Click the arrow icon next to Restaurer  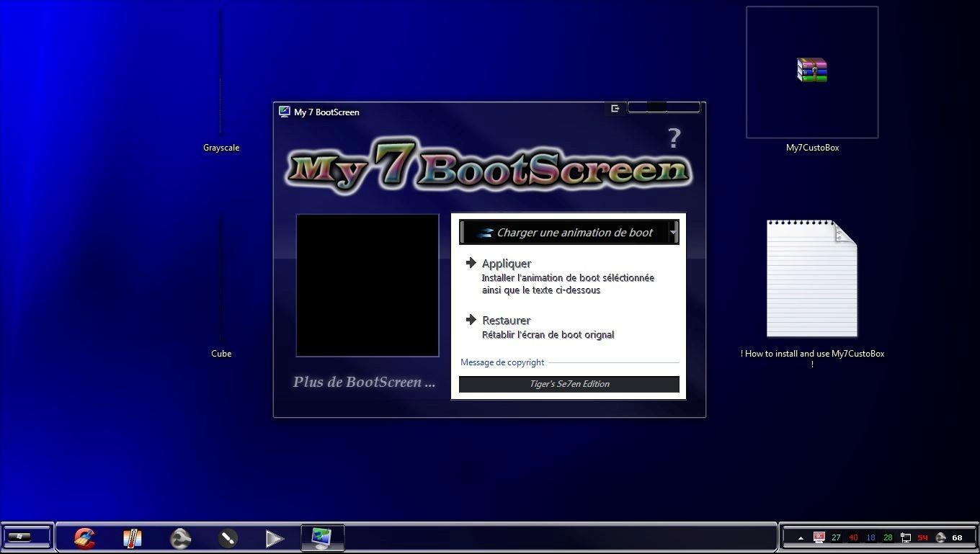tap(471, 319)
